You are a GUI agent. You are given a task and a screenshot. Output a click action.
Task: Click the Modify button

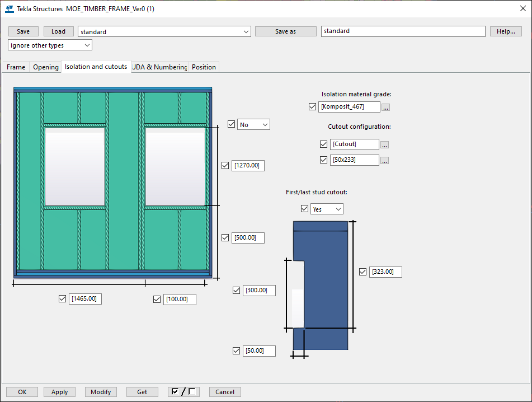click(101, 392)
